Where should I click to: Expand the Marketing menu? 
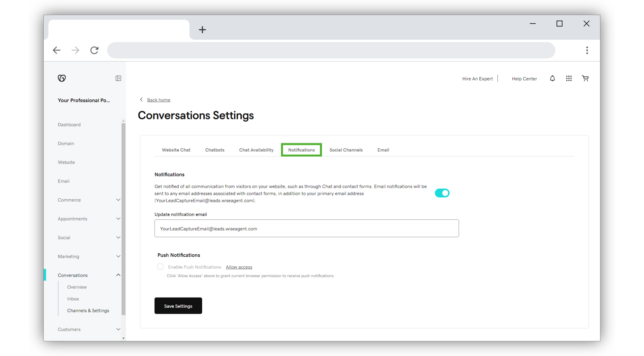pos(118,256)
